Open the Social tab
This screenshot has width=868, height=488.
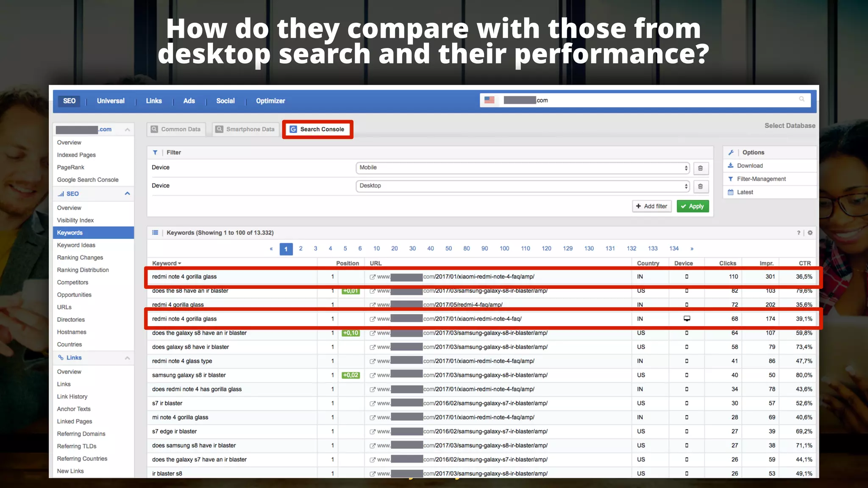coord(225,101)
